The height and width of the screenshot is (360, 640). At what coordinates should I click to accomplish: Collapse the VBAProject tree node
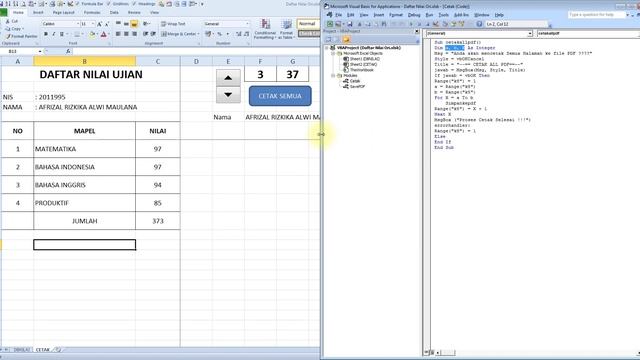[x=327, y=48]
